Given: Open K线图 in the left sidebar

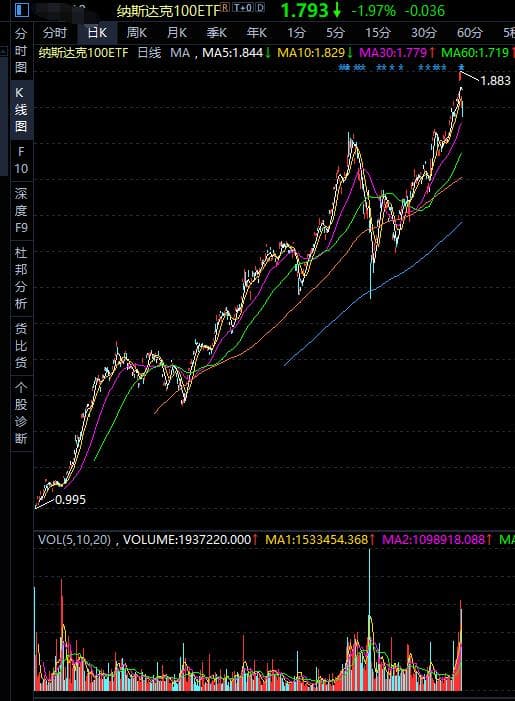Looking at the screenshot, I should pos(21,110).
